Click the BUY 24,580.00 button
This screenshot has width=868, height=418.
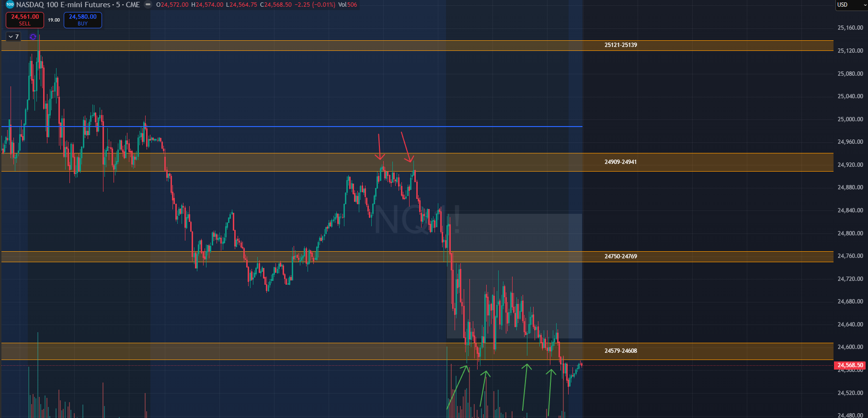coord(83,20)
